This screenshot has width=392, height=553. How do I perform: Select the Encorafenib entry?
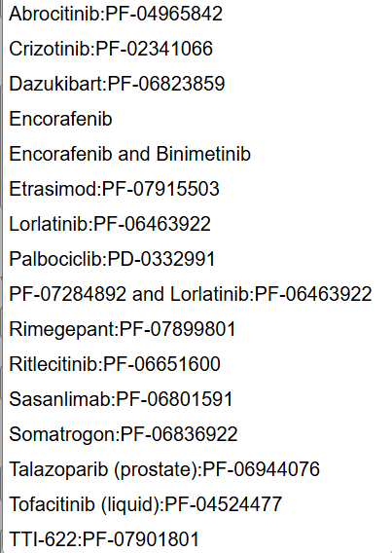tap(197, 119)
